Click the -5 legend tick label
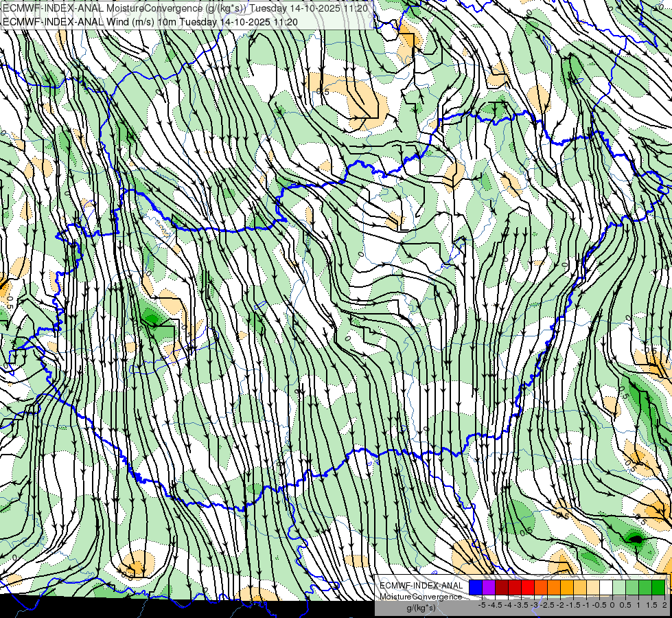The width and height of the screenshot is (672, 618). [x=482, y=605]
